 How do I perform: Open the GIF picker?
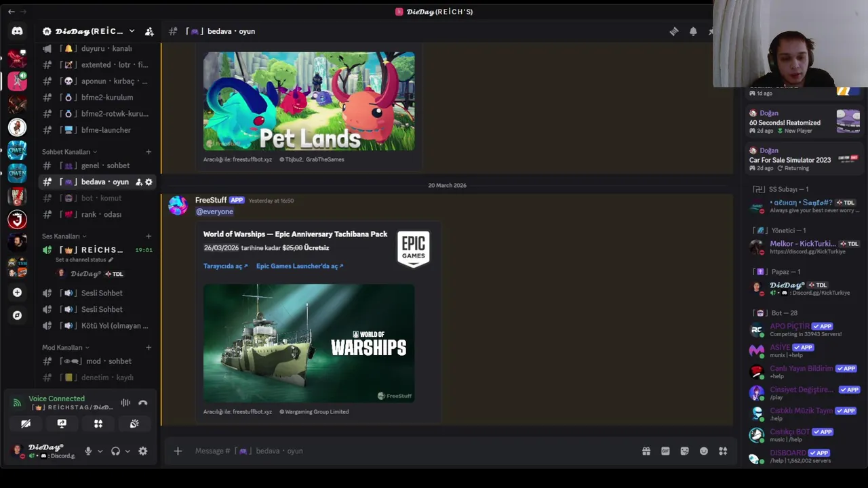[665, 451]
